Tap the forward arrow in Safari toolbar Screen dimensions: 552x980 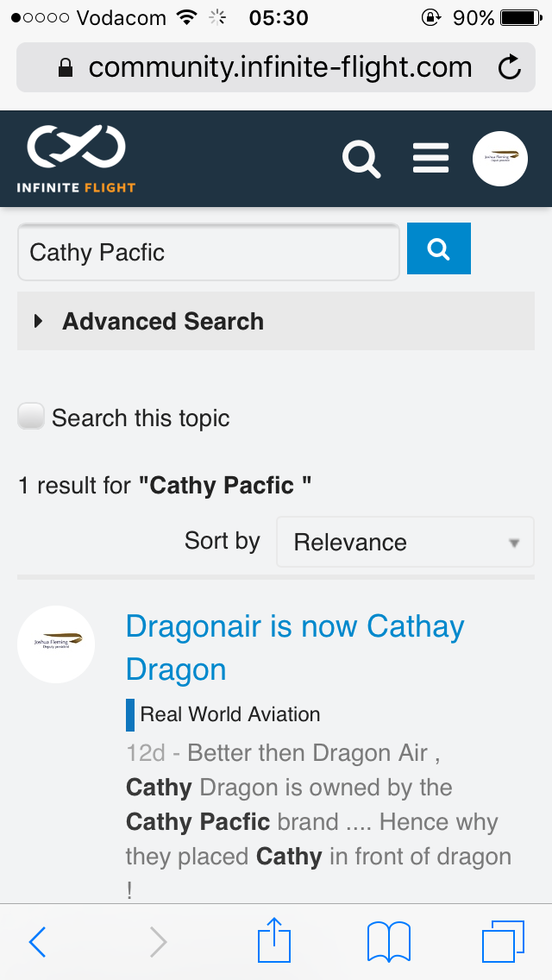click(158, 942)
